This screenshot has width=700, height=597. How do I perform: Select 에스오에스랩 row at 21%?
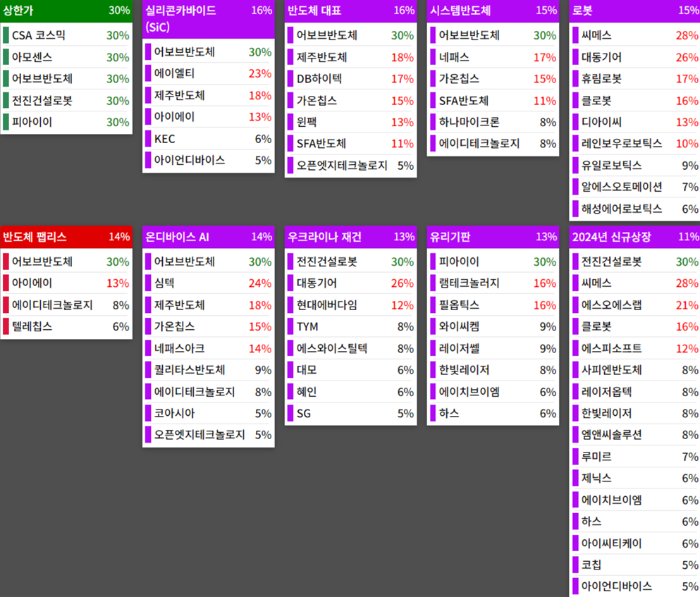635,305
